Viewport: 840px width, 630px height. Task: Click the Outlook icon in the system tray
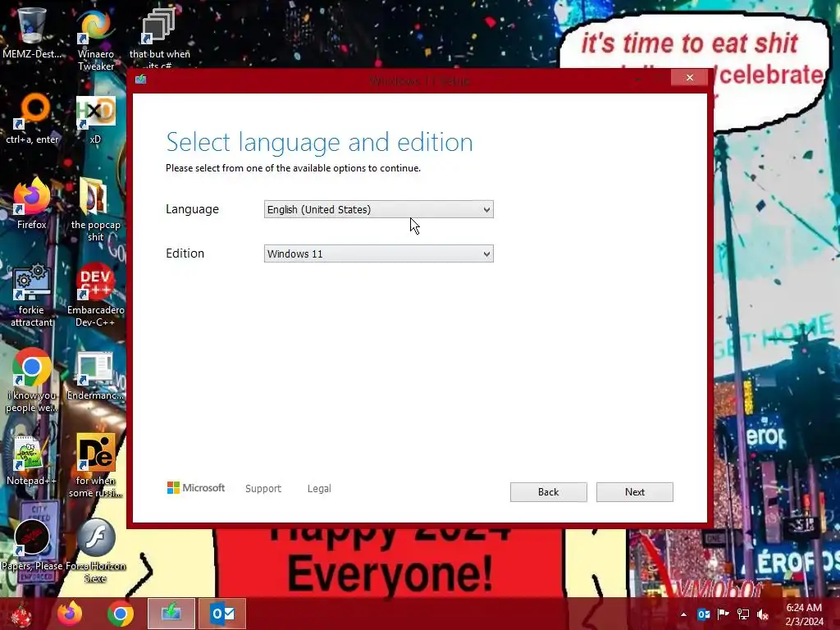coord(703,614)
